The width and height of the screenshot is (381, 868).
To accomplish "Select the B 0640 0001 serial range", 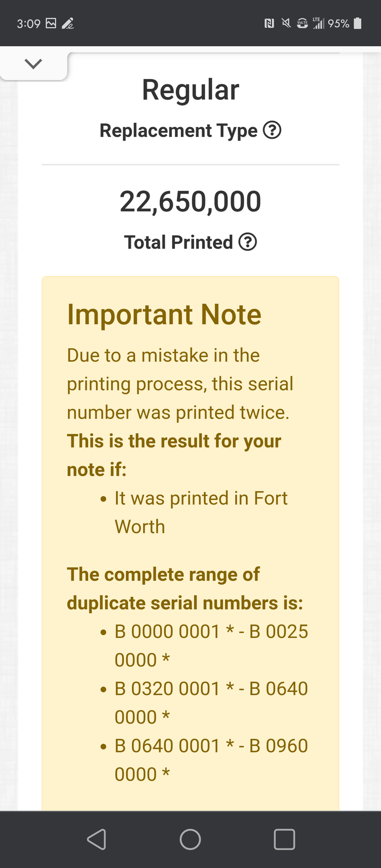I will (x=211, y=759).
